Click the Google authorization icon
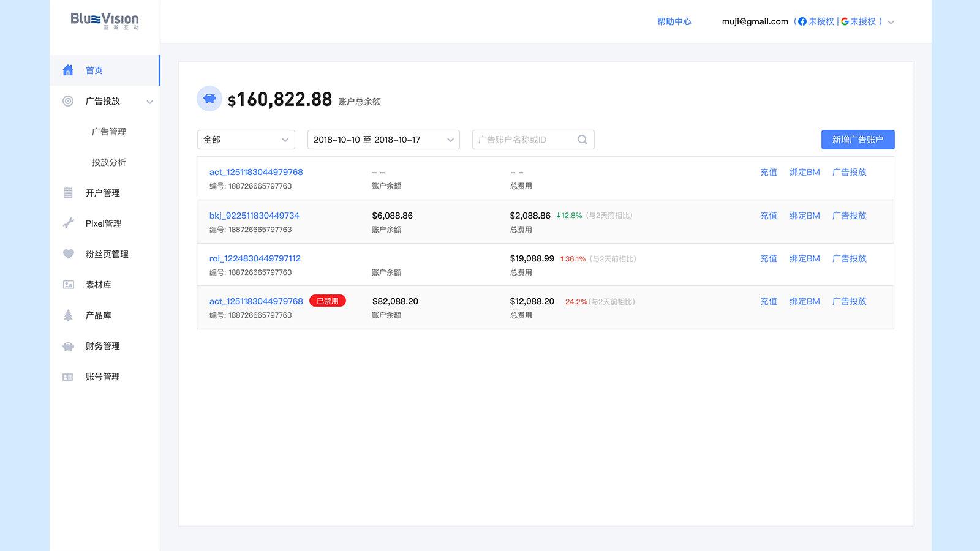980x551 pixels. 846,21
